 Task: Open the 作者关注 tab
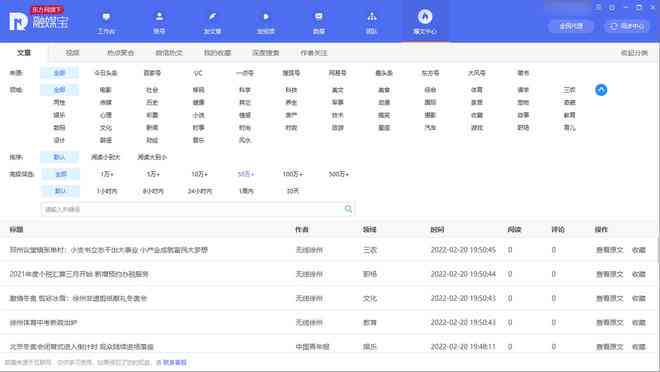pyautogui.click(x=314, y=53)
